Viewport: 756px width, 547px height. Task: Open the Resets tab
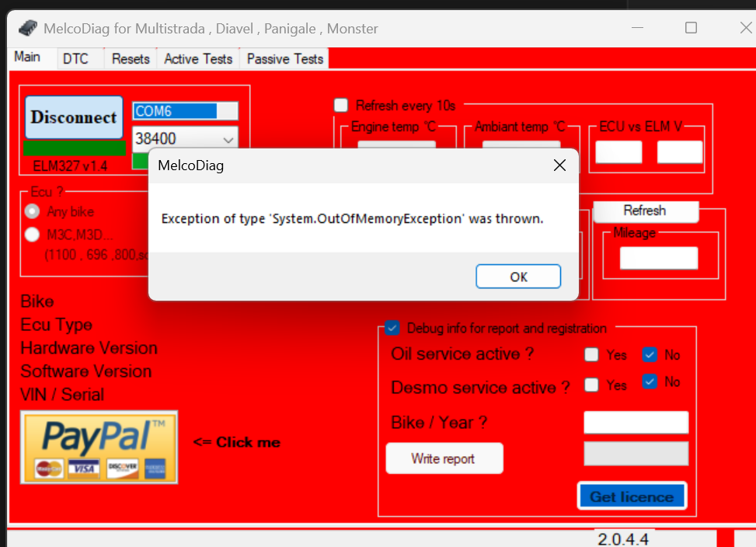131,59
